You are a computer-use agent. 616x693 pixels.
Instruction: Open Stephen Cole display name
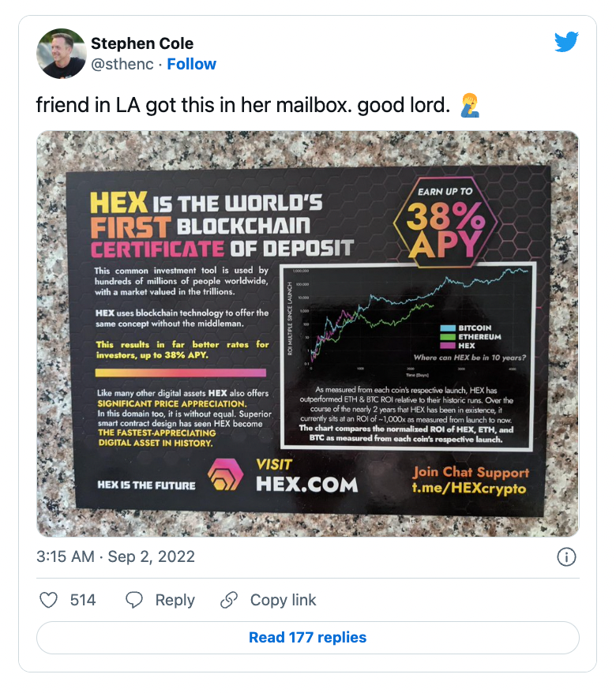pos(142,43)
